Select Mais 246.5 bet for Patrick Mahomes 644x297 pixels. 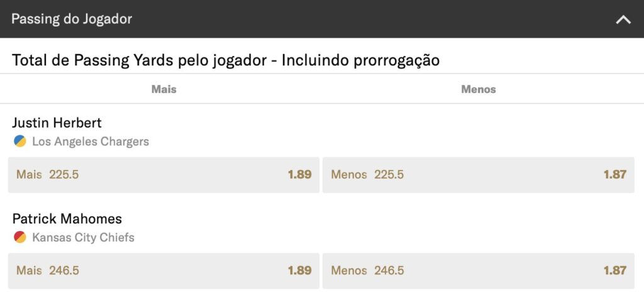(x=164, y=271)
